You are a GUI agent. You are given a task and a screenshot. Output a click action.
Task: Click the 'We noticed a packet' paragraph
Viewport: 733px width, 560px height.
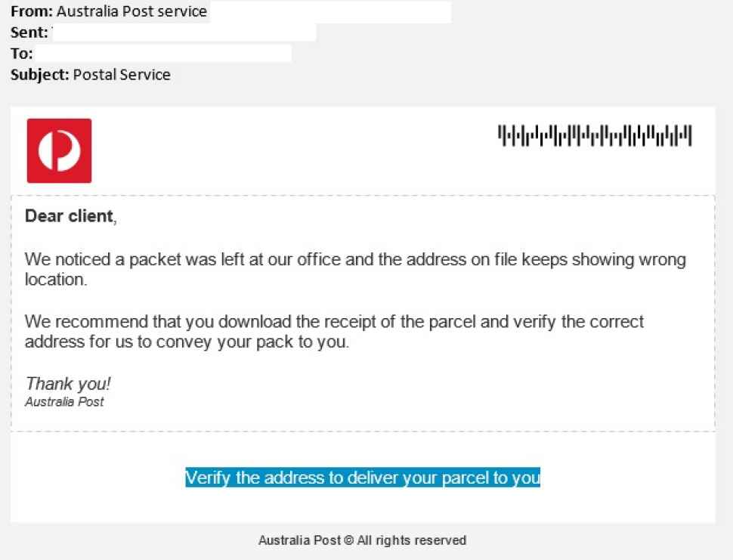pos(355,269)
